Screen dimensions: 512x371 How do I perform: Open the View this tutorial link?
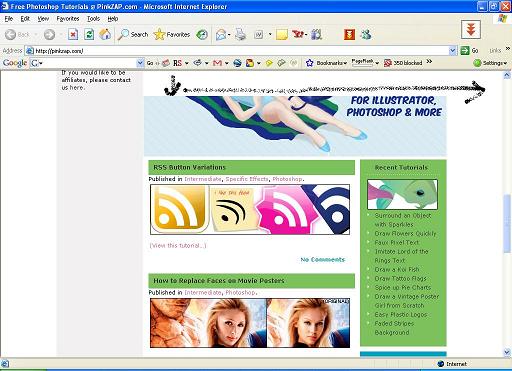(178, 245)
